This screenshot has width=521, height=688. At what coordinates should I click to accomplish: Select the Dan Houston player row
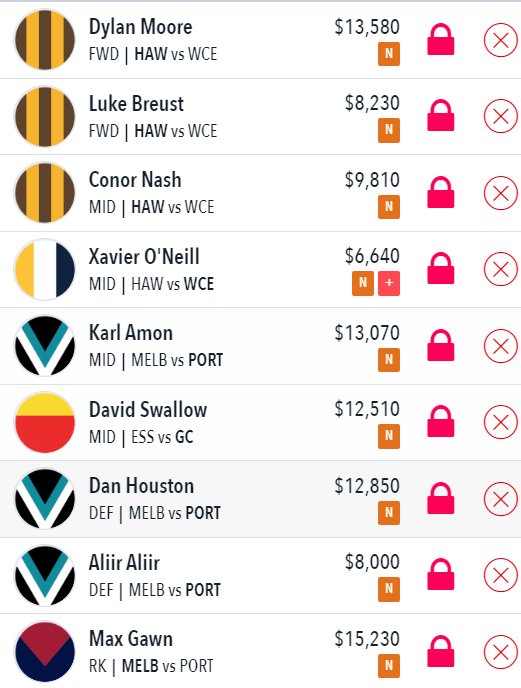260,499
